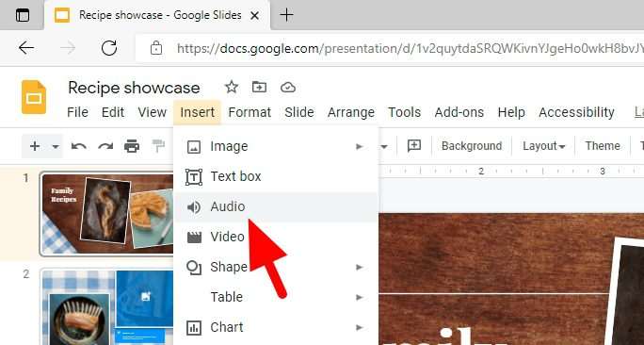Screen dimensions: 644x345
Task: Click the Text box menu icon
Action: pos(194,177)
